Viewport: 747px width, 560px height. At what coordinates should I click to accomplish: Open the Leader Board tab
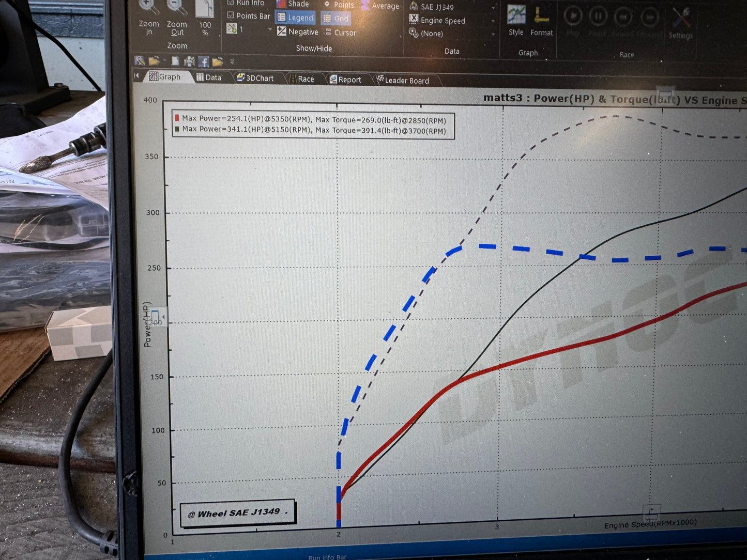pos(407,80)
